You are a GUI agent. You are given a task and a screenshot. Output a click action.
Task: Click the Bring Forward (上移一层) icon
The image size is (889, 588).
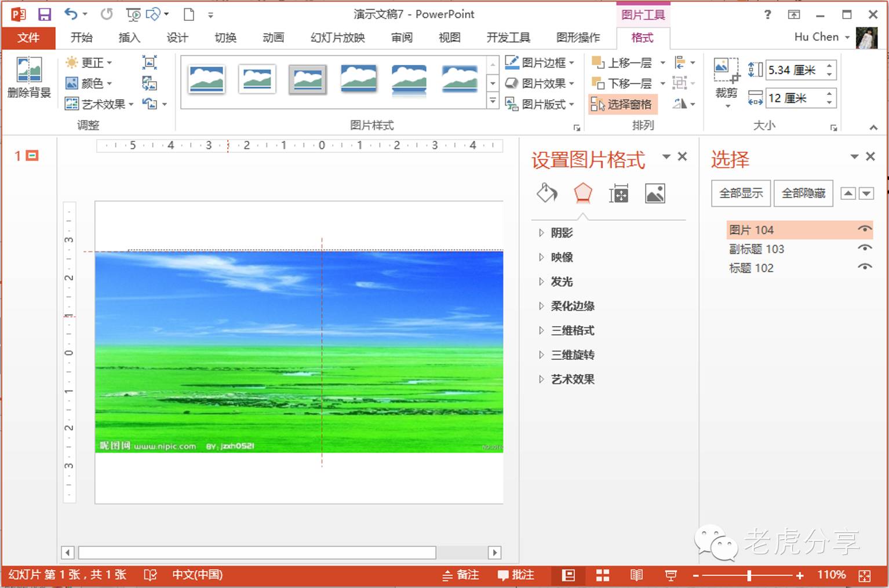tap(597, 63)
